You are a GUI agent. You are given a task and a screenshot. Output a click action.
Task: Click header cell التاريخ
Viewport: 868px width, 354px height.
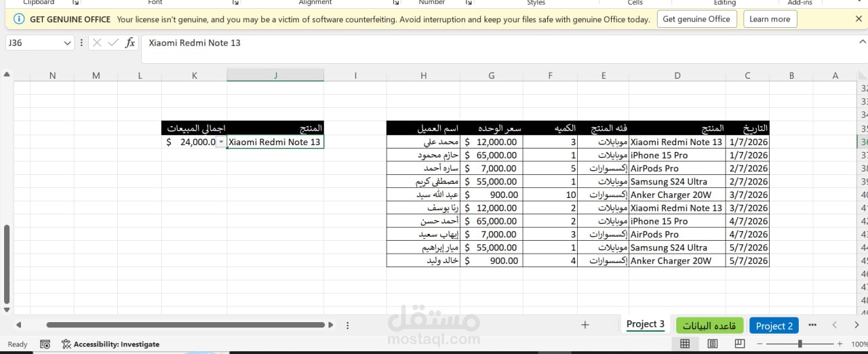tap(747, 128)
